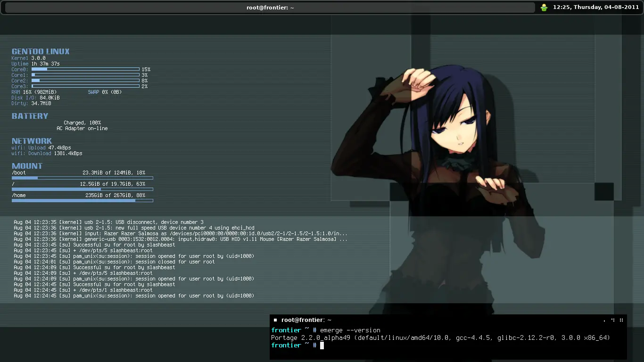The height and width of the screenshot is (362, 644).
Task: Focus the terminal cursor at the last prompt
Action: (x=322, y=346)
